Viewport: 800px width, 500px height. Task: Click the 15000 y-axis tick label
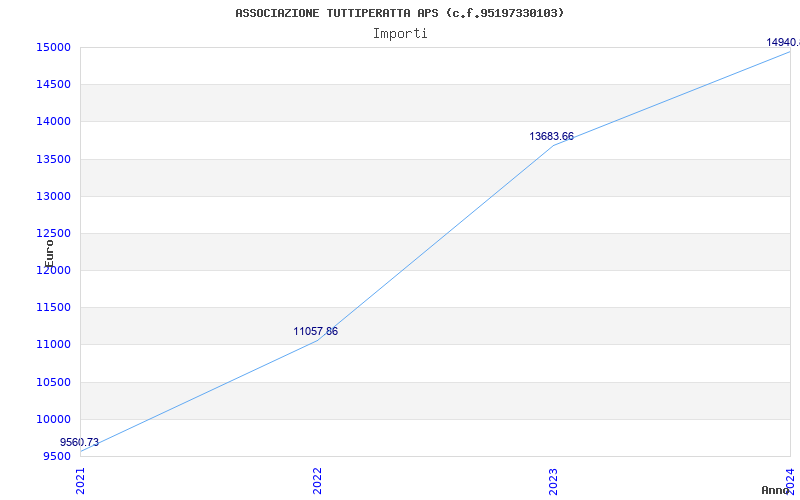52,47
